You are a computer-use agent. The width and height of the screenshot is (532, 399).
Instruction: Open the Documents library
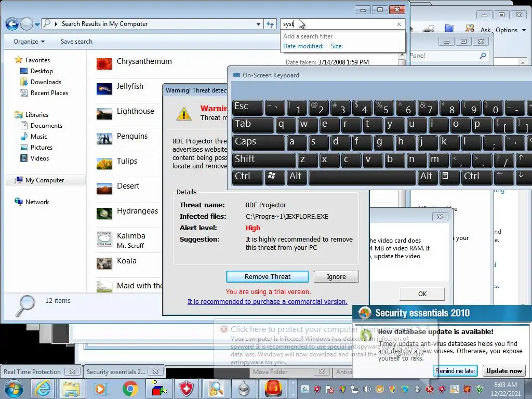click(46, 126)
